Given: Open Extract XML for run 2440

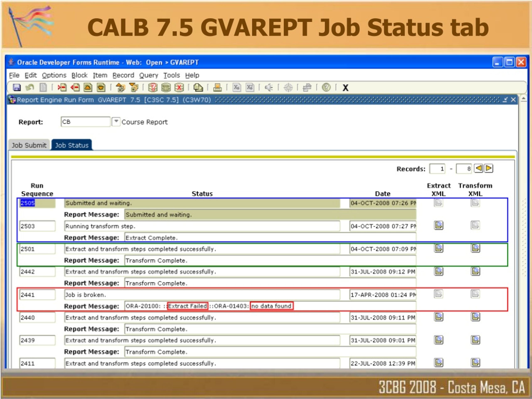Looking at the screenshot, I should click(438, 317).
